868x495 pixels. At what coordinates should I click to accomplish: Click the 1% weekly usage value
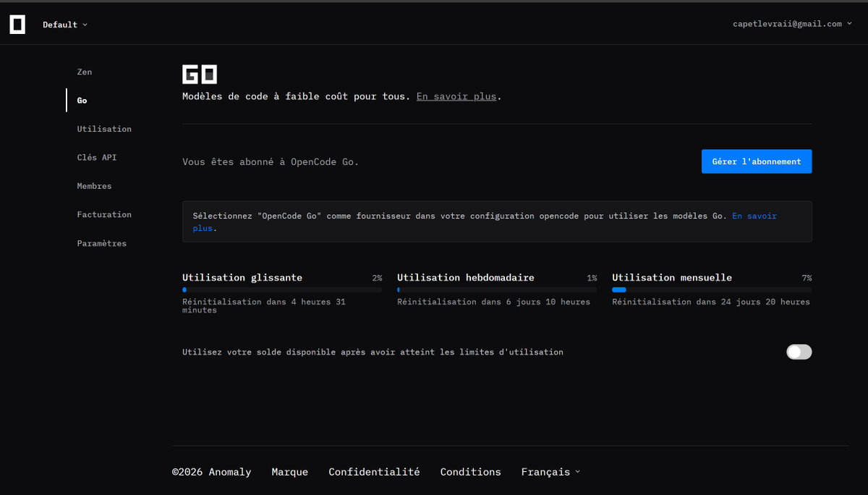coord(592,278)
